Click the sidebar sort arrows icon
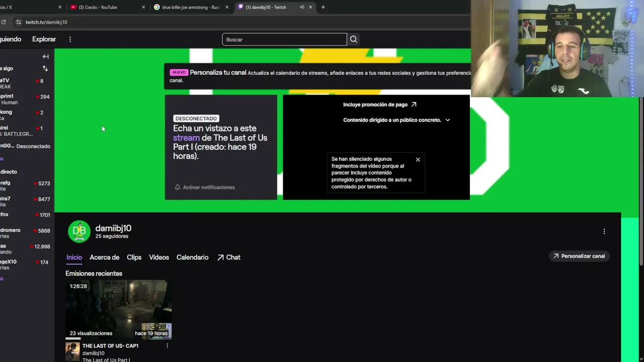Image resolution: width=644 pixels, height=362 pixels. [45, 68]
